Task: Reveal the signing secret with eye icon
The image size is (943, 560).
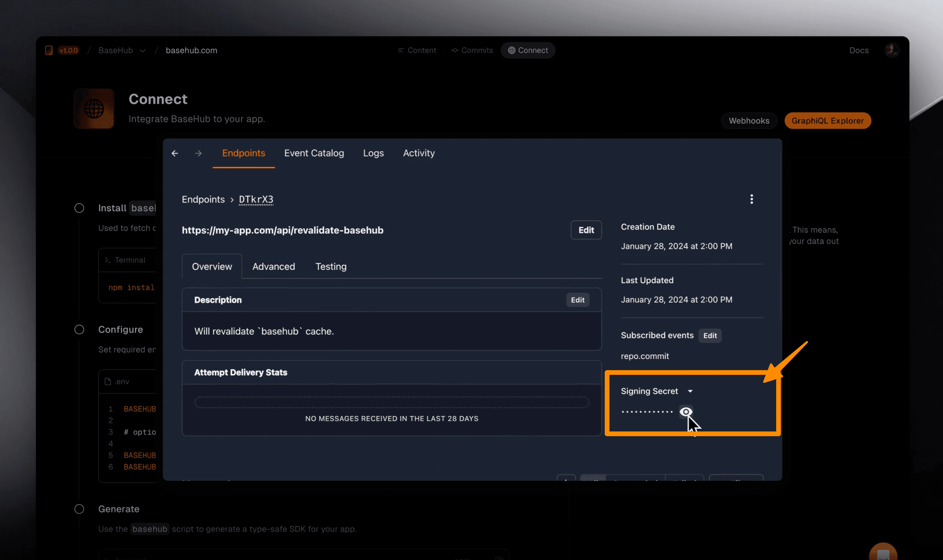Action: (686, 412)
